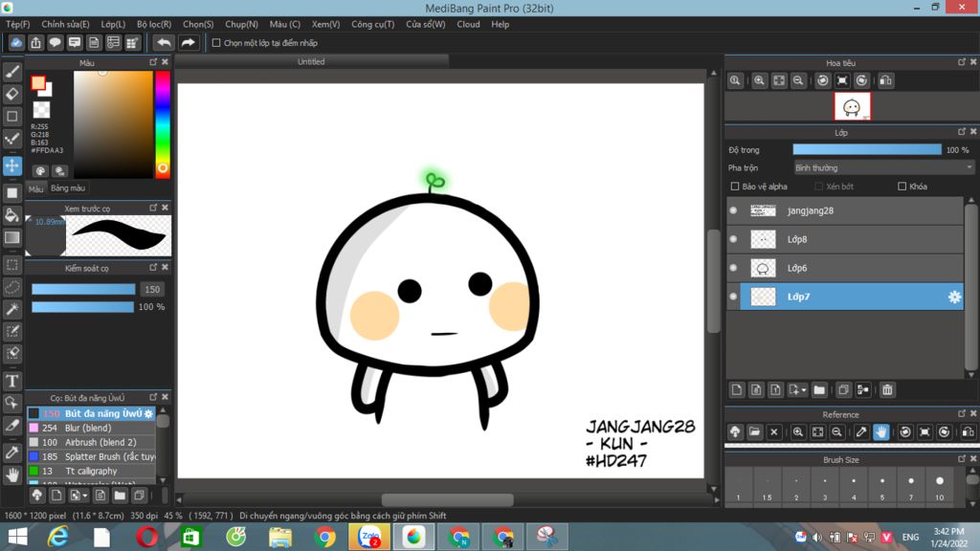The image size is (980, 551).
Task: Open the settings gear for Bút đa năng brush
Action: pyautogui.click(x=148, y=413)
